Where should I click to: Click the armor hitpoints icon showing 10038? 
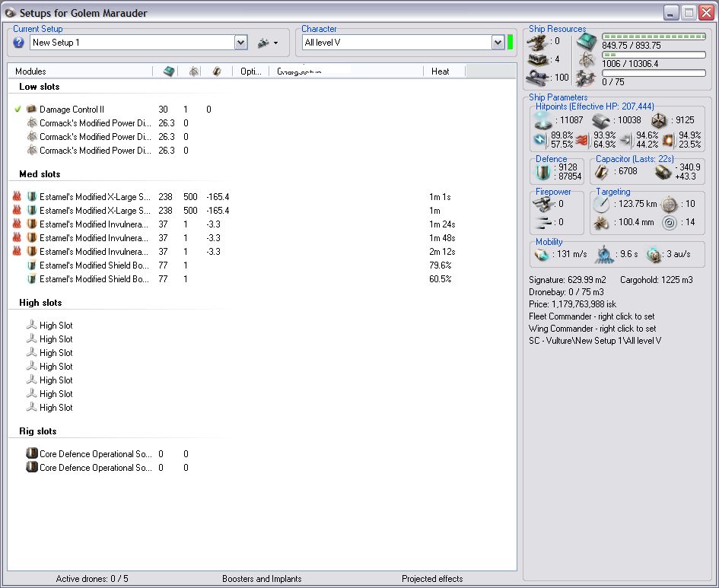click(601, 120)
